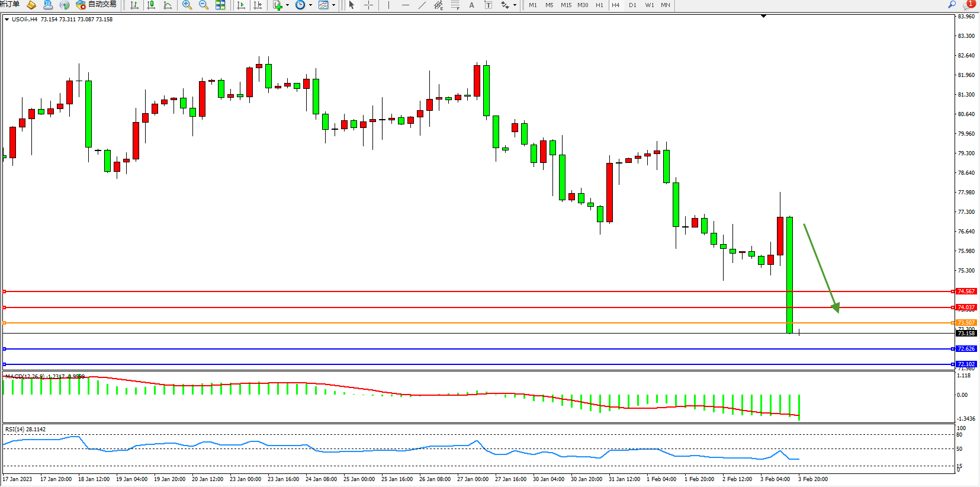The image size is (980, 487).
Task: Click the 新订单 new order button
Action: coord(9,5)
